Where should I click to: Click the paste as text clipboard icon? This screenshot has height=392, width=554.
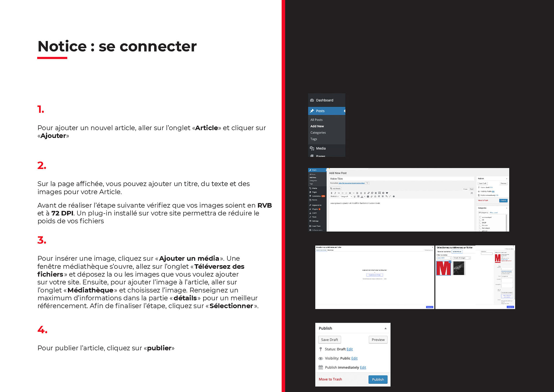[368, 197]
